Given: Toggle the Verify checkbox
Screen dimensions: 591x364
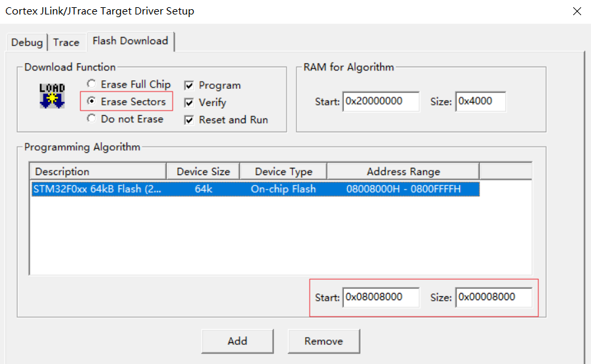Looking at the screenshot, I should (x=189, y=103).
